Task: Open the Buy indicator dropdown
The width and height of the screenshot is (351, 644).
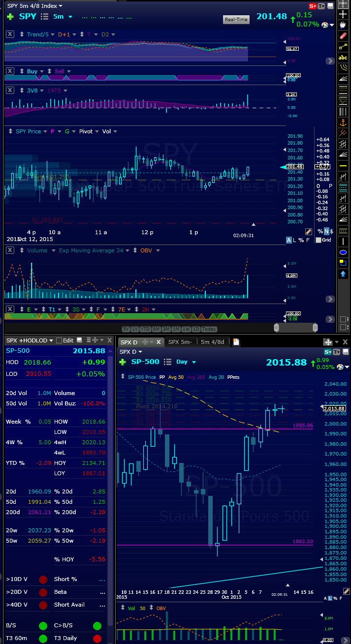Action: (42, 71)
